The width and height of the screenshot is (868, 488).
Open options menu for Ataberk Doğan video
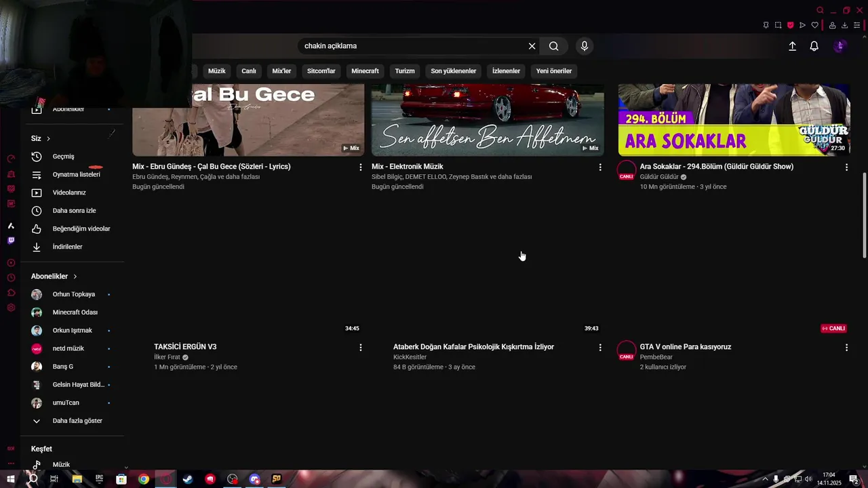(x=599, y=347)
